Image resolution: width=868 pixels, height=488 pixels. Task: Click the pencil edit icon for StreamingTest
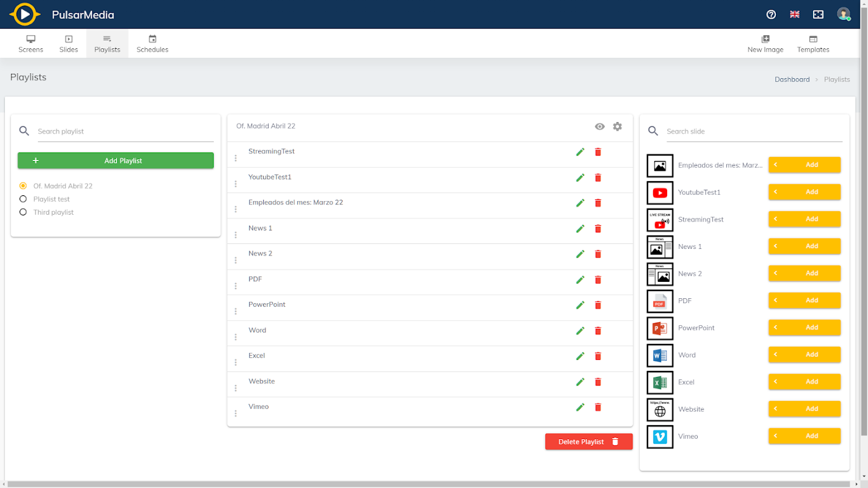(580, 152)
